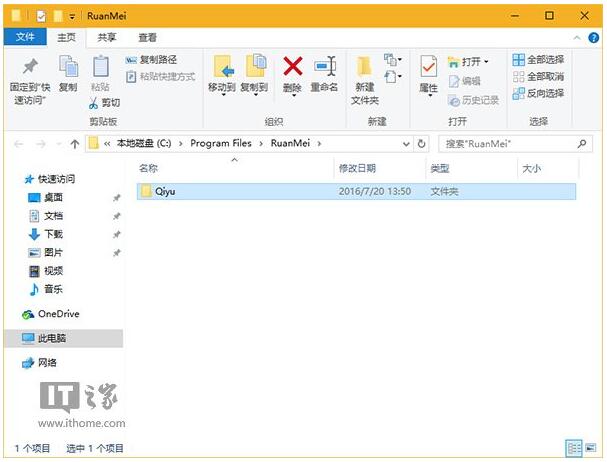Open the Easy Access dropdown icon
Viewport: 607px width, 462px height.
tap(393, 76)
